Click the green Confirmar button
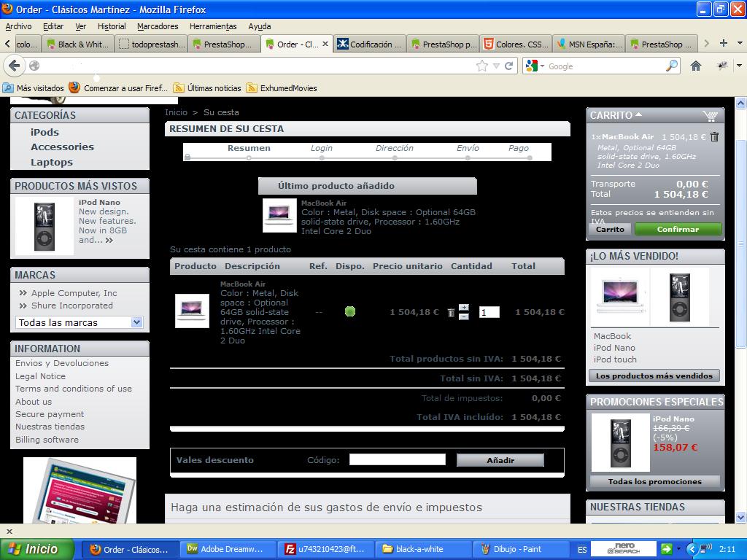Image resolution: width=747 pixels, height=560 pixels. (x=678, y=229)
